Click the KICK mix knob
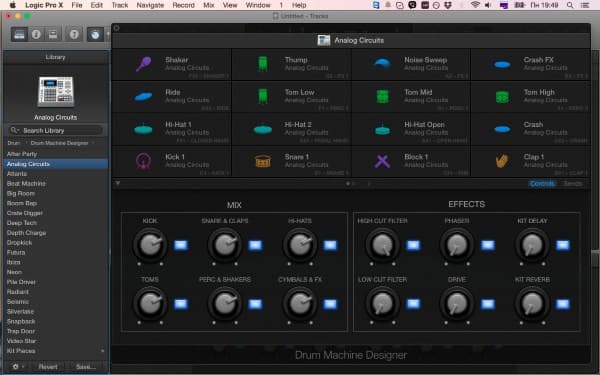This screenshot has width=600, height=375. coord(150,245)
